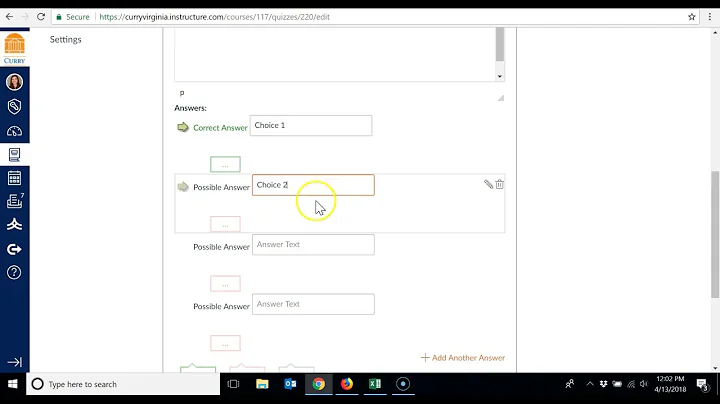This screenshot has width=720, height=404.
Task: Click the 'p' editor path element
Action: point(182,93)
